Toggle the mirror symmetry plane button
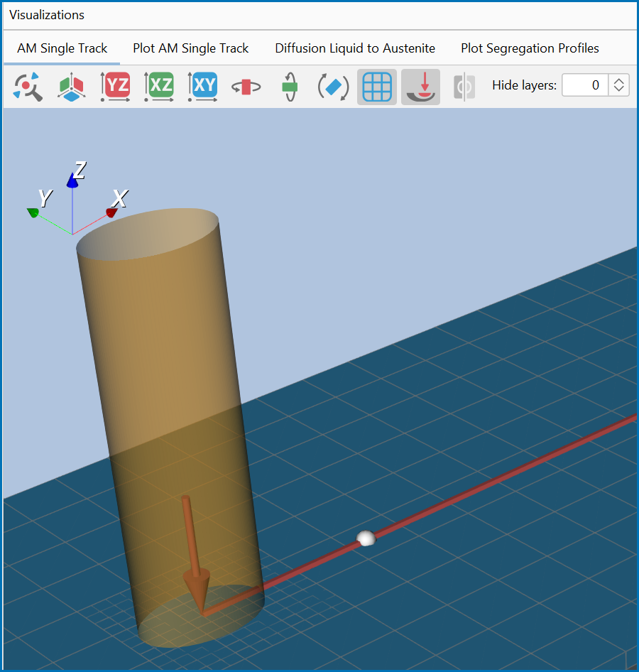639x672 pixels. tap(464, 87)
